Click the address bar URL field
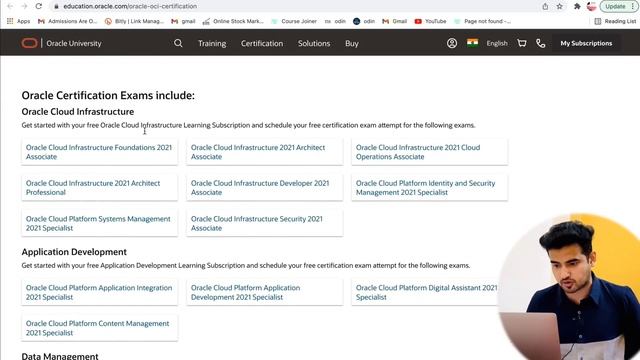This screenshot has width=640, height=360. tap(294, 6)
